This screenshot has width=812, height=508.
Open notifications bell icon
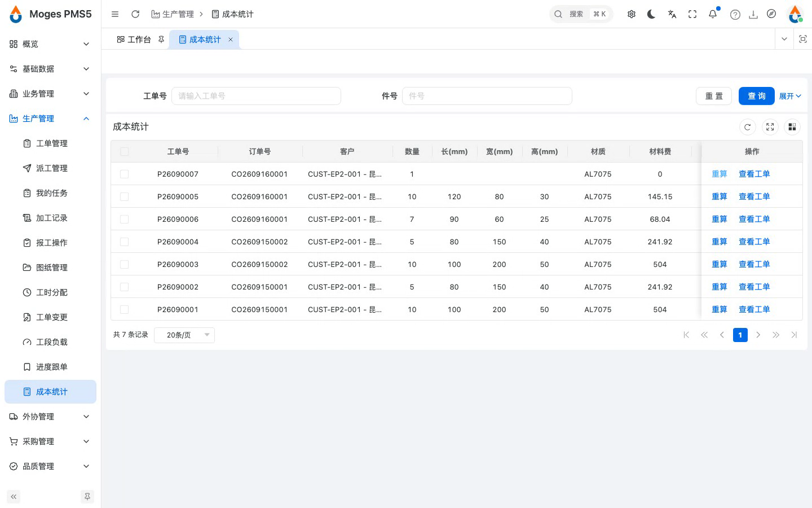pyautogui.click(x=713, y=14)
